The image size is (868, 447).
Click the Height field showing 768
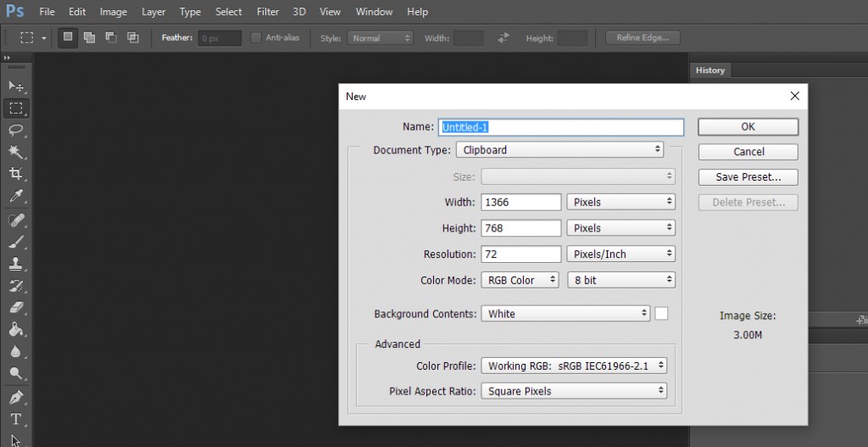point(521,227)
